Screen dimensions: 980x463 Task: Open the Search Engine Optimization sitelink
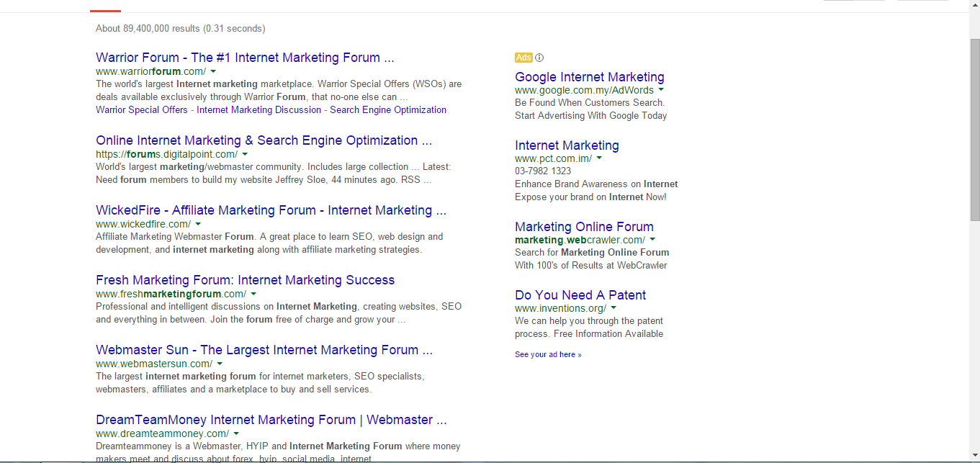pos(388,110)
